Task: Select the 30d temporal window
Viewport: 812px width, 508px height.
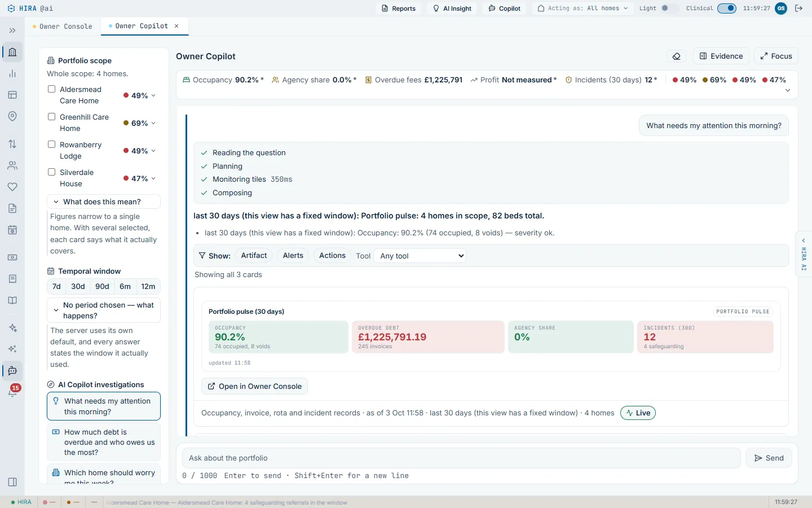Action: [78, 287]
